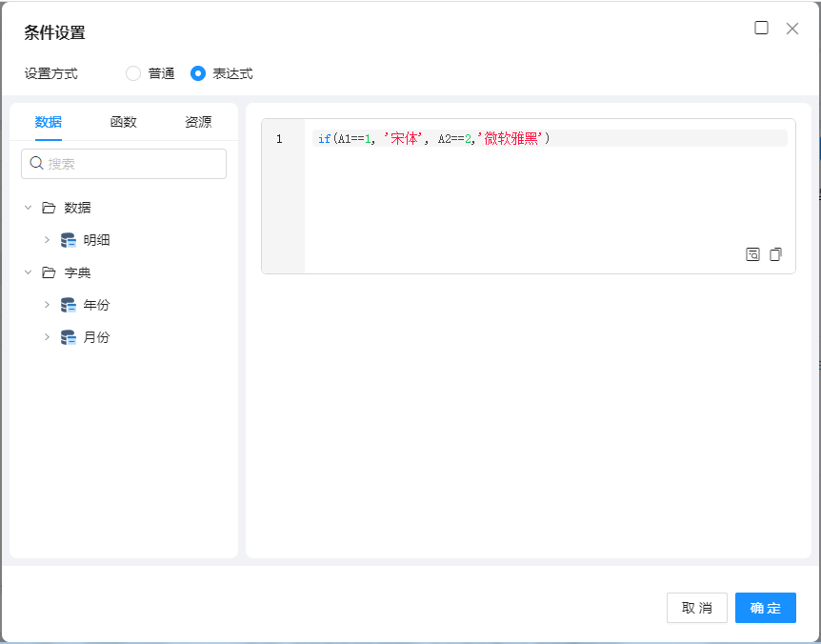Screen dimensions: 821x644
Task: Select the 表达式 radio option
Action: pyautogui.click(x=198, y=73)
